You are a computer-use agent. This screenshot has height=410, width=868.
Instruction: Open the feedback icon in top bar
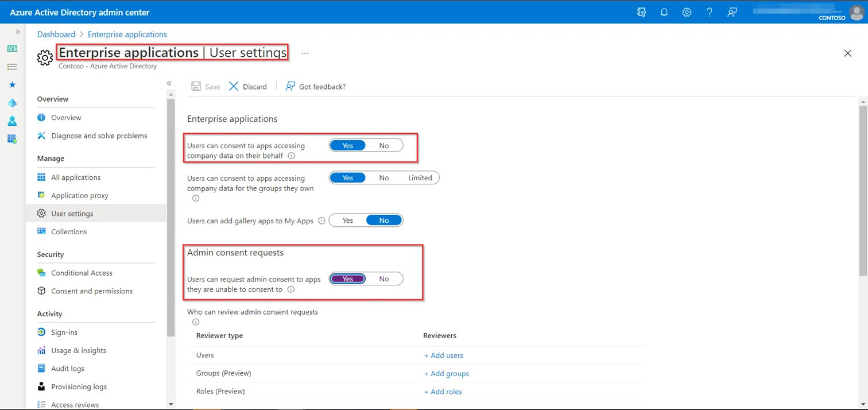tap(732, 12)
